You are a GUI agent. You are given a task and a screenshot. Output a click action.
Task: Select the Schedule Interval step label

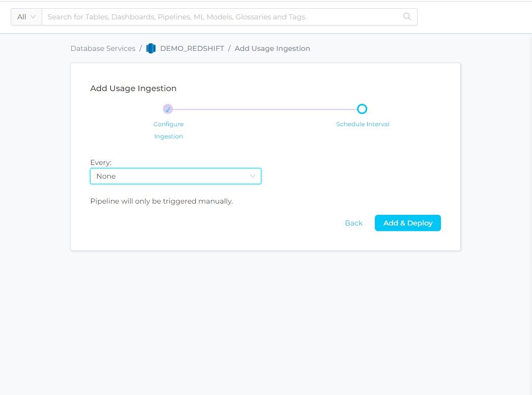click(x=363, y=124)
